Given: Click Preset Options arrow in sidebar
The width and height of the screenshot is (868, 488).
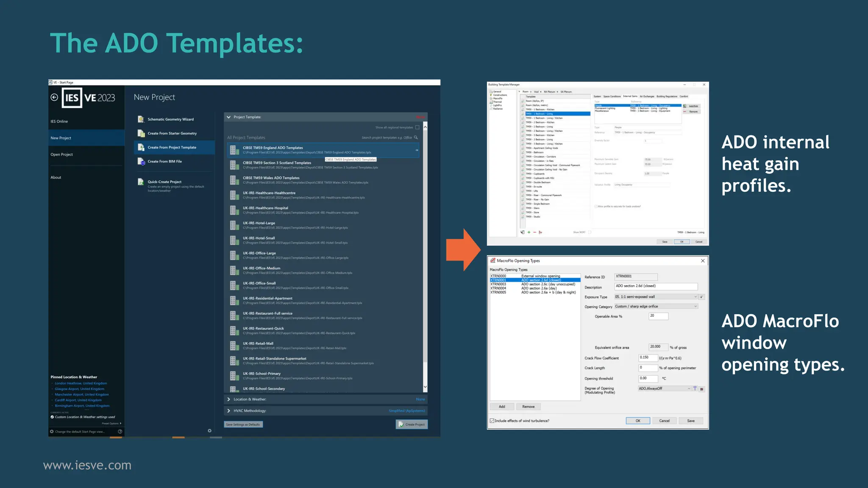Looking at the screenshot, I should point(121,423).
